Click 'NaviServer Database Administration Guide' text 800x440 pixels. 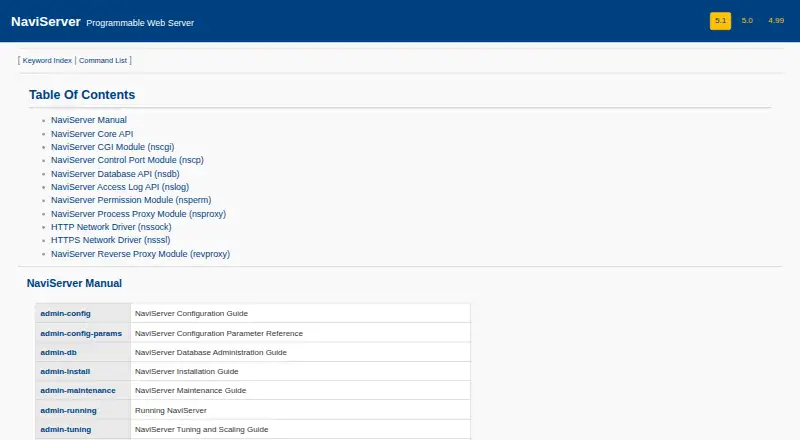click(x=211, y=352)
